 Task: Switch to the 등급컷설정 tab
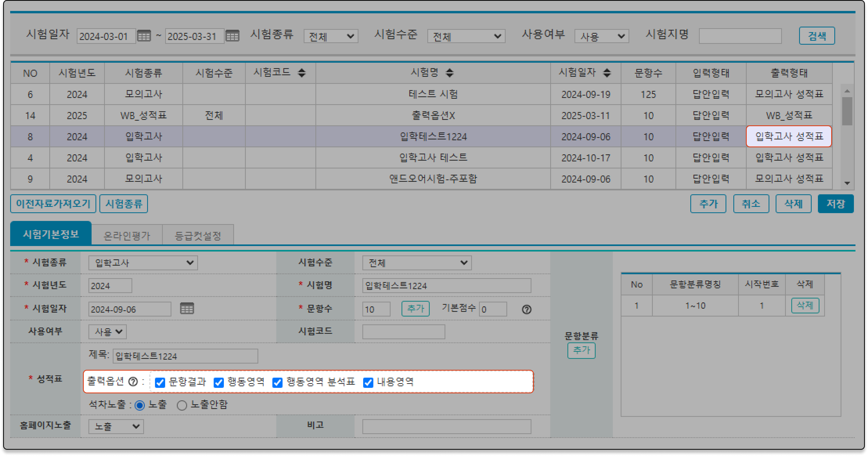click(198, 235)
